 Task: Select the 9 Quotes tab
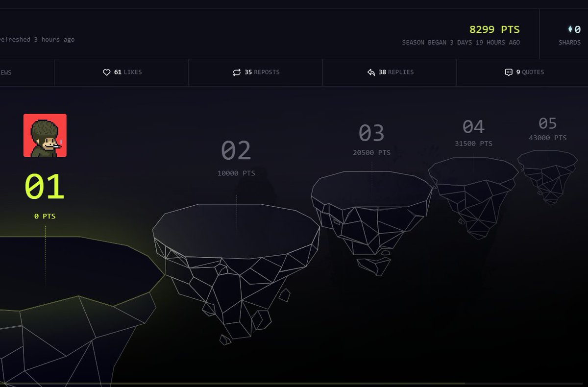522,72
